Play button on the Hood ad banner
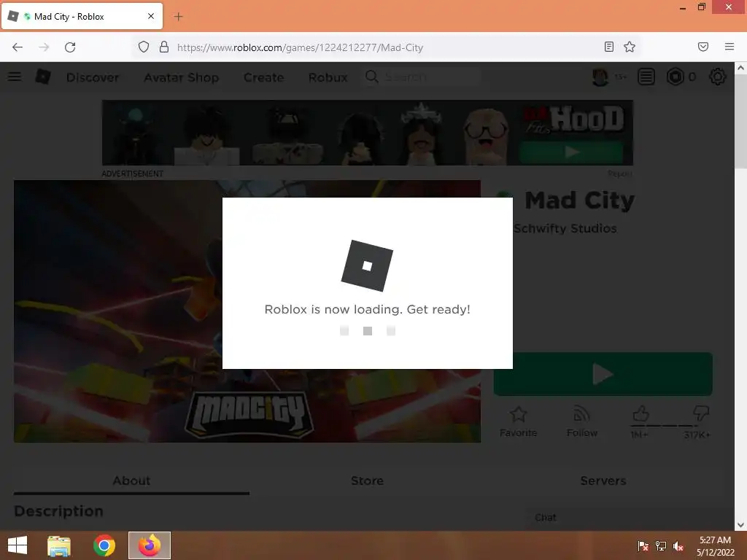747x560 pixels. point(571,152)
